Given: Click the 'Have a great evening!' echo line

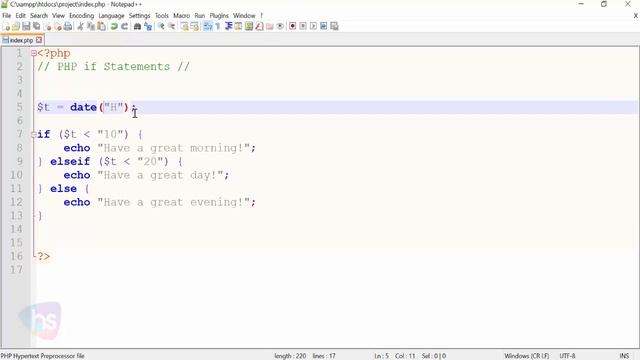Looking at the screenshot, I should 159,202.
